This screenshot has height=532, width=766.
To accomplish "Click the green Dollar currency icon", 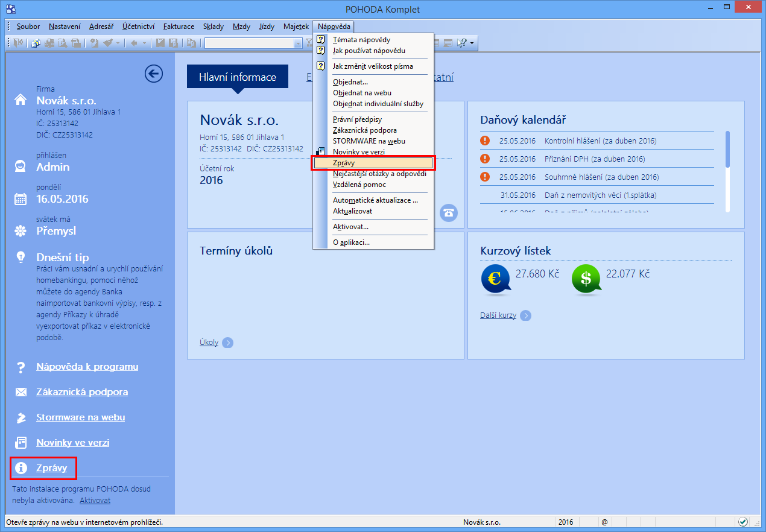I will (x=586, y=280).
